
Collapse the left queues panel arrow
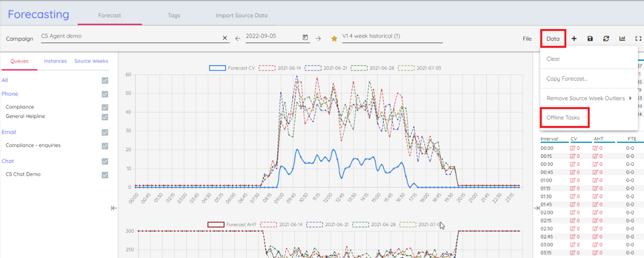[114, 208]
